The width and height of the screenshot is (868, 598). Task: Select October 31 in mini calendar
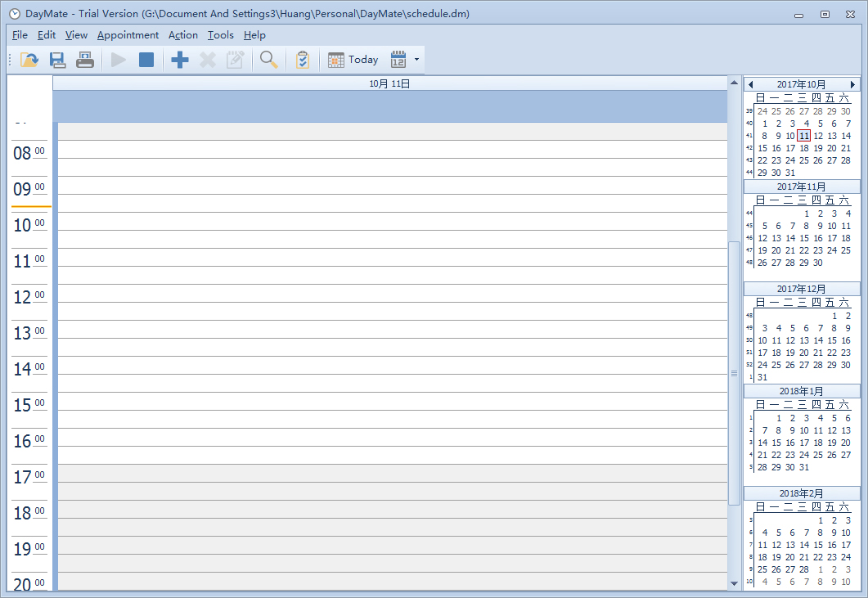coord(790,173)
